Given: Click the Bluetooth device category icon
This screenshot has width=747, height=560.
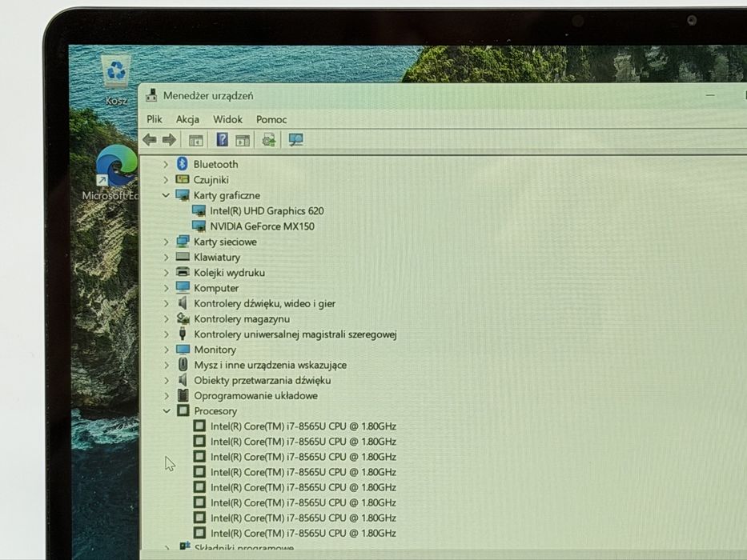Looking at the screenshot, I should tap(182, 164).
